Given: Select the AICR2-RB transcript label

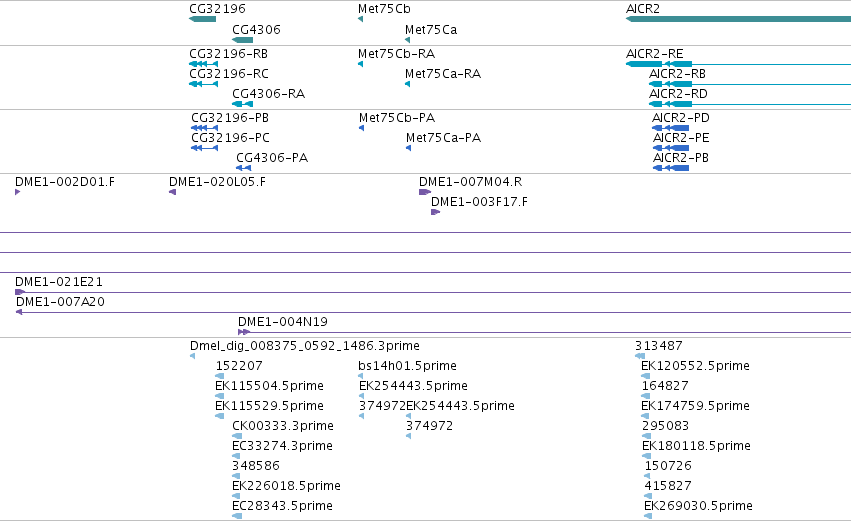Looking at the screenshot, I should click(x=677, y=74).
